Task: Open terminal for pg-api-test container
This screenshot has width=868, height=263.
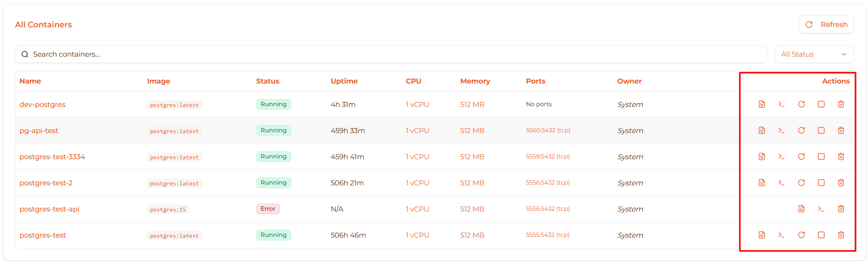Action: [x=781, y=130]
